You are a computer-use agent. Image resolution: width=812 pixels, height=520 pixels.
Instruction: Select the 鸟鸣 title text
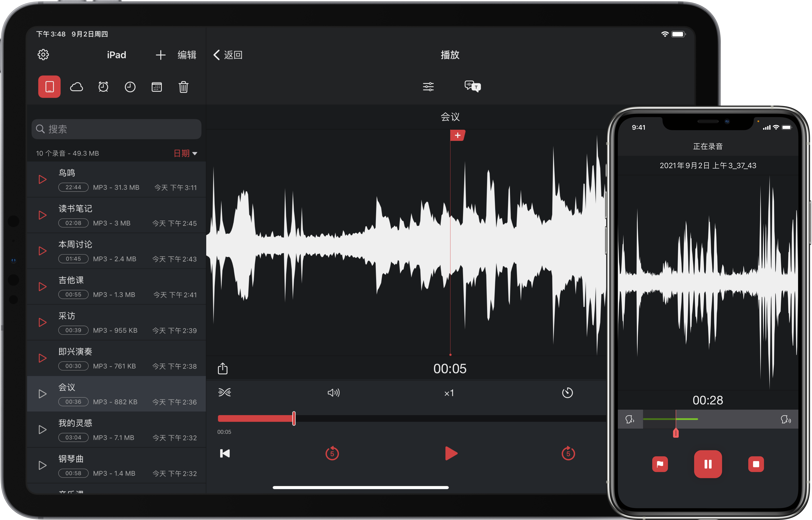pos(67,173)
